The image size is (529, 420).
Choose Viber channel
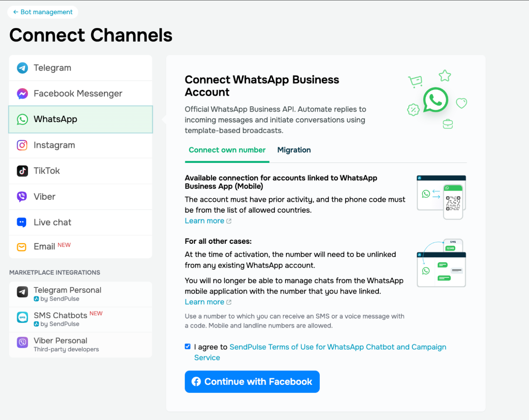click(x=81, y=197)
